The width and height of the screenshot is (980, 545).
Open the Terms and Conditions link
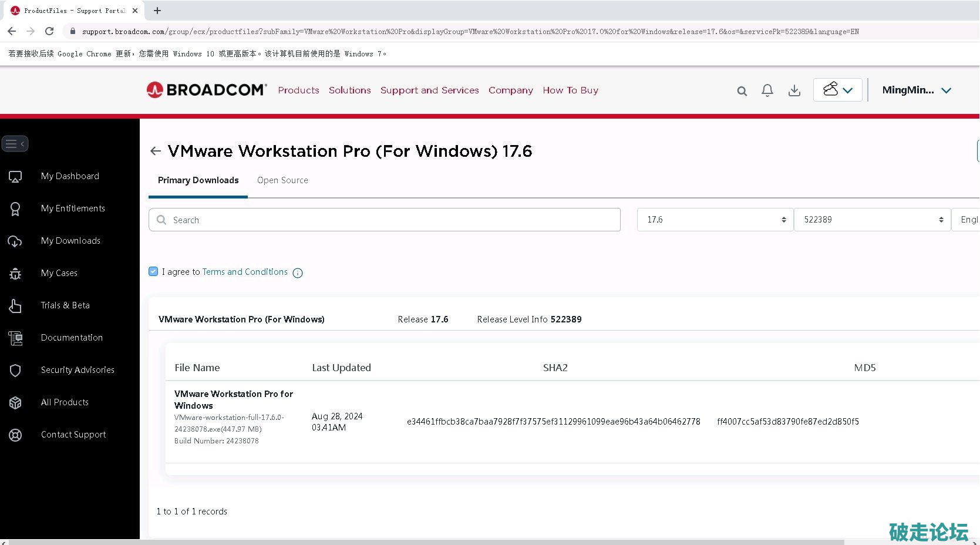point(245,272)
